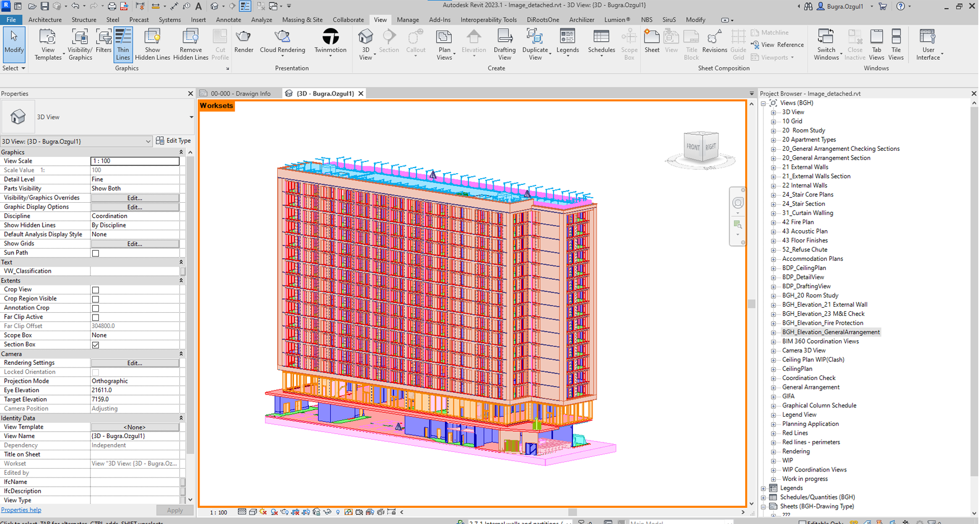Uncheck the Section Box checkbox
The height and width of the screenshot is (524, 980).
96,345
